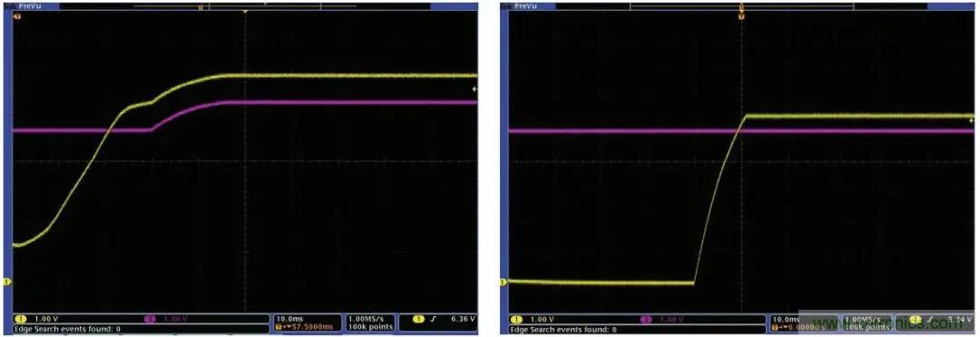Click channel 1 ground marker on right scope

(x=503, y=282)
